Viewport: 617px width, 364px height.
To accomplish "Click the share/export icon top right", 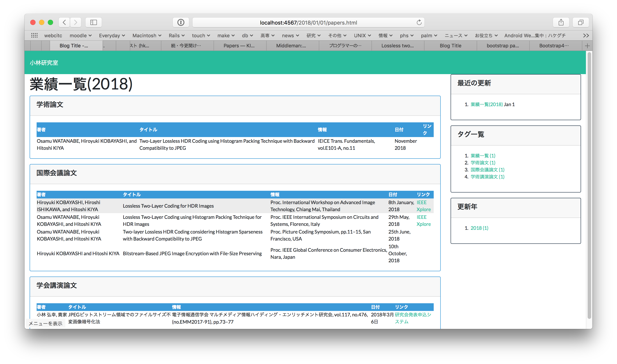I will point(561,22).
